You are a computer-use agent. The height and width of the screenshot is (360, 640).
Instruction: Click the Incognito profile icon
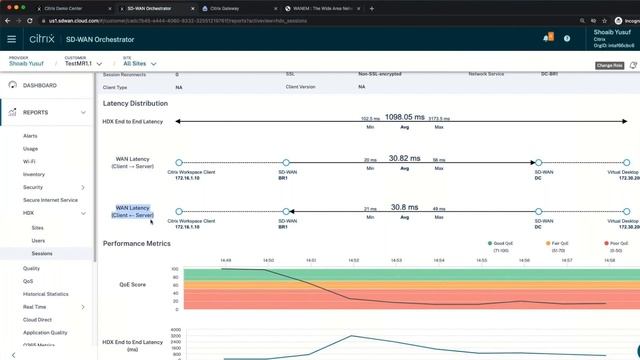[618, 20]
